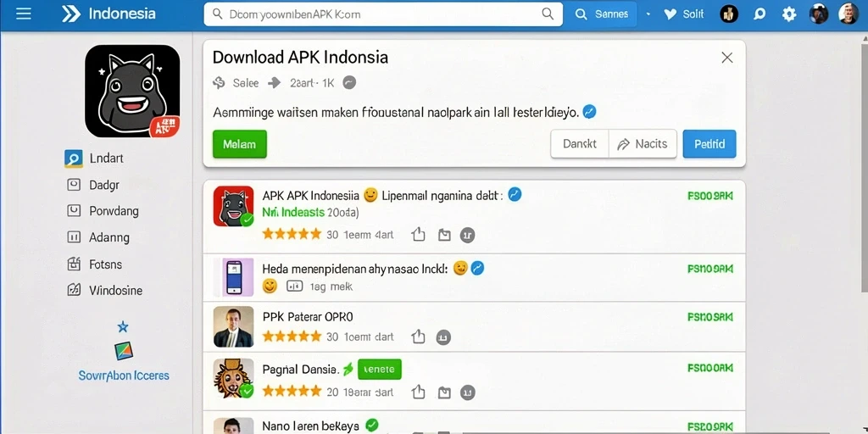868x434 pixels.
Task: Click the magnifier at search field's right end
Action: [x=548, y=14]
